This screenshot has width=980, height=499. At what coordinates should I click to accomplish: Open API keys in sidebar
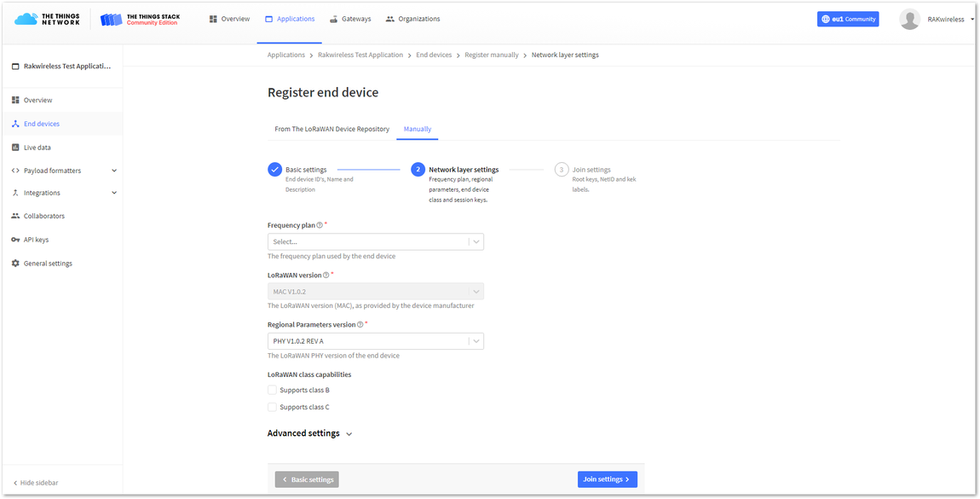[62, 240]
